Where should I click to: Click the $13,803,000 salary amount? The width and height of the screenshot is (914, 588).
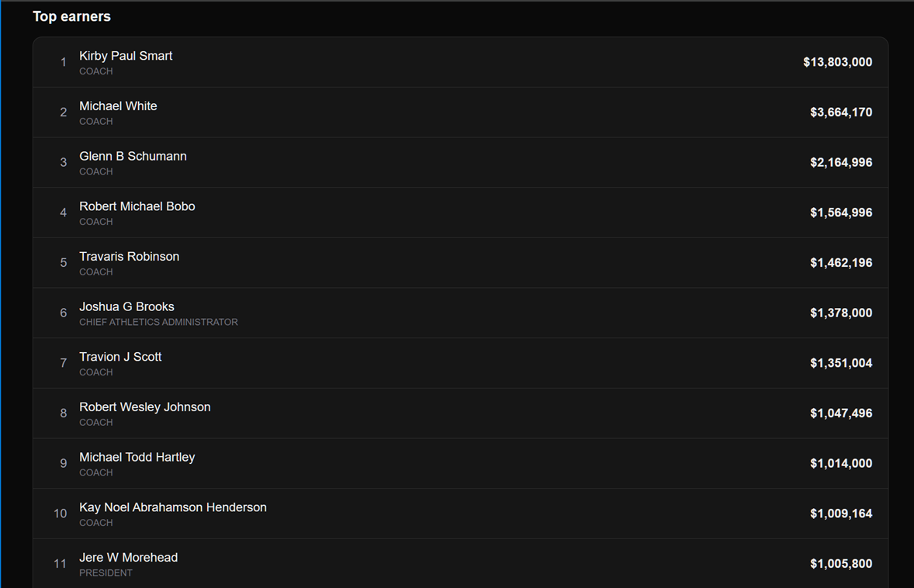(838, 62)
